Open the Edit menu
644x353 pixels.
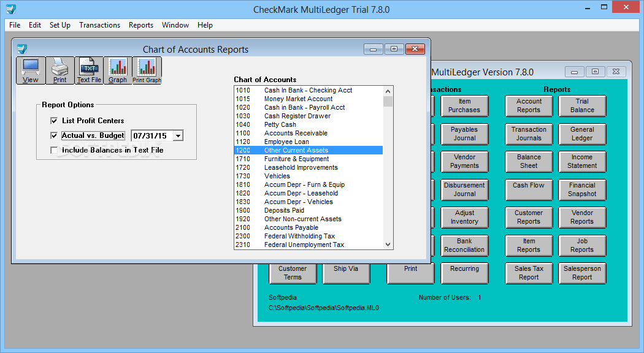coord(35,25)
